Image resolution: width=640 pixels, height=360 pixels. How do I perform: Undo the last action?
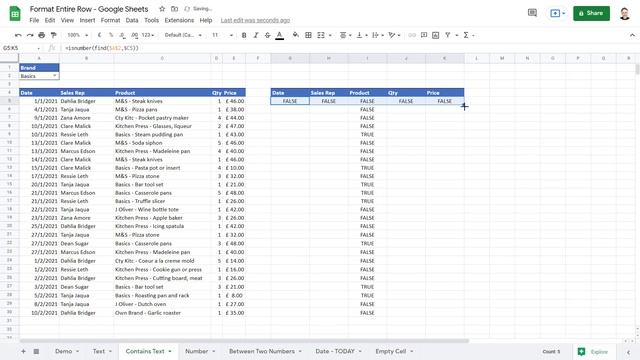(18, 36)
